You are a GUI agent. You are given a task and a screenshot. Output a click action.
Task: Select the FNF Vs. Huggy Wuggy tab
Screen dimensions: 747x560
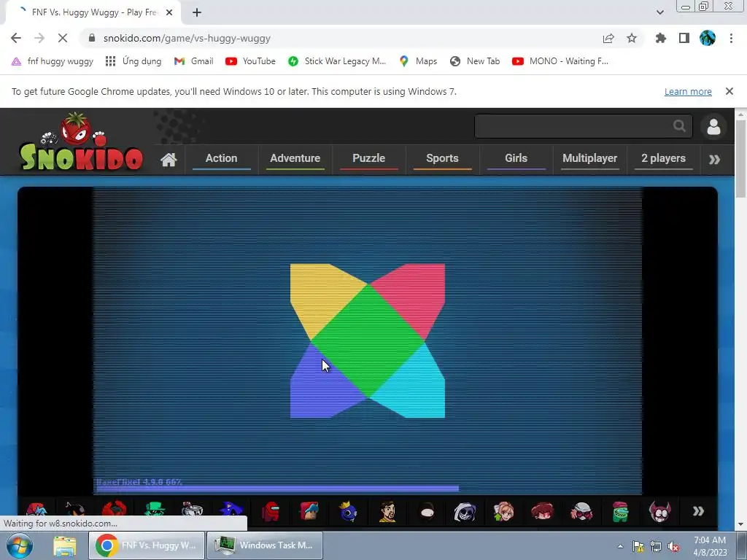pos(93,12)
